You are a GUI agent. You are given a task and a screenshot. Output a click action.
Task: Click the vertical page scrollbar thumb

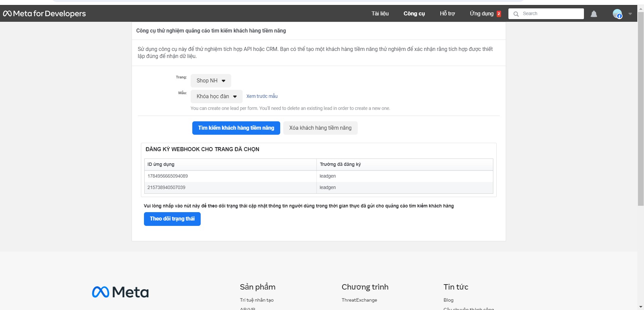pos(641,109)
